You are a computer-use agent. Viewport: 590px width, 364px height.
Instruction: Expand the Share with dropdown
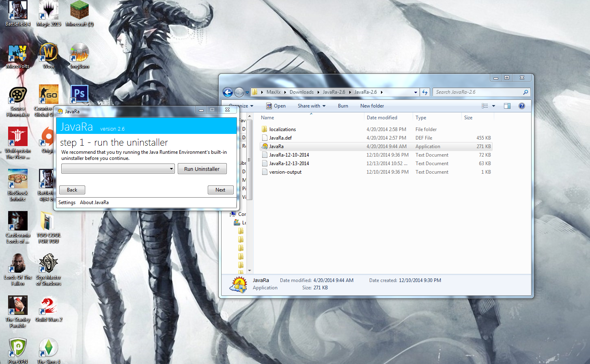(x=324, y=106)
